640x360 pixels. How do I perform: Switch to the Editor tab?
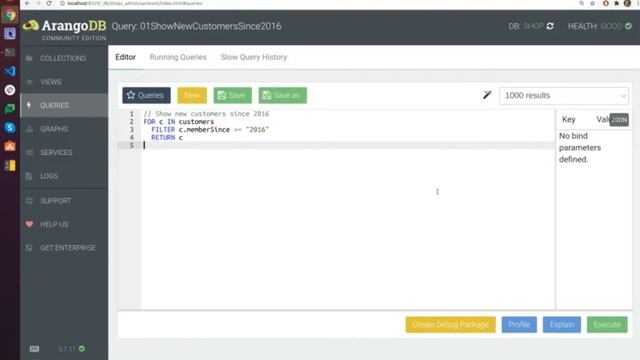(125, 57)
